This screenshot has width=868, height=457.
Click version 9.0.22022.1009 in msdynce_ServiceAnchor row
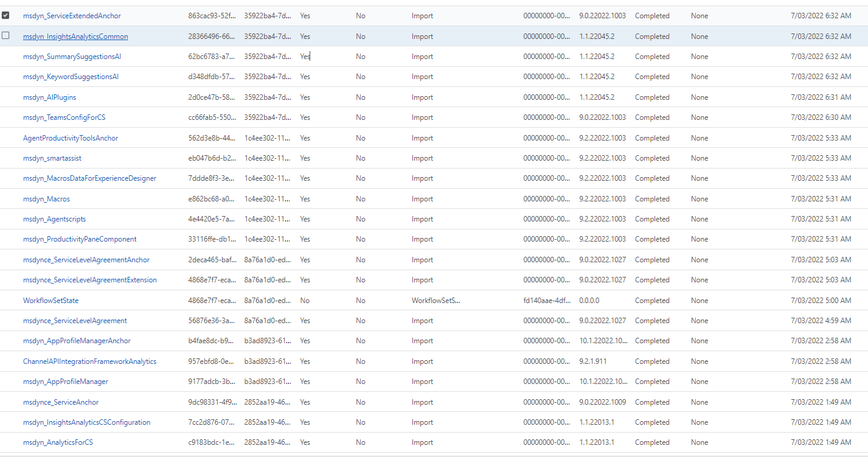coord(602,402)
